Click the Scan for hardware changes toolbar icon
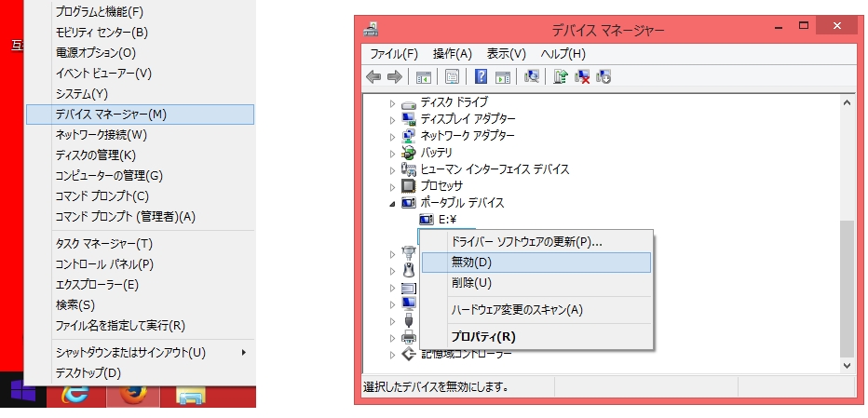 [x=532, y=77]
